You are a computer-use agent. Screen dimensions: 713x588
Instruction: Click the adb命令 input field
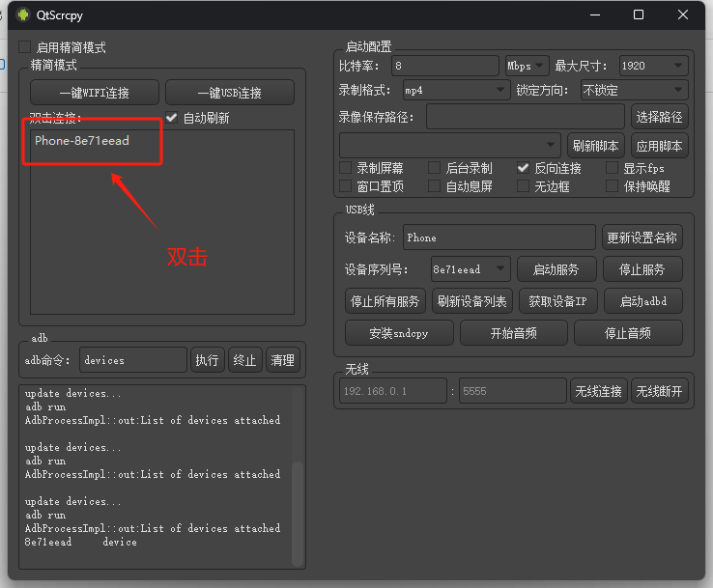click(x=132, y=360)
